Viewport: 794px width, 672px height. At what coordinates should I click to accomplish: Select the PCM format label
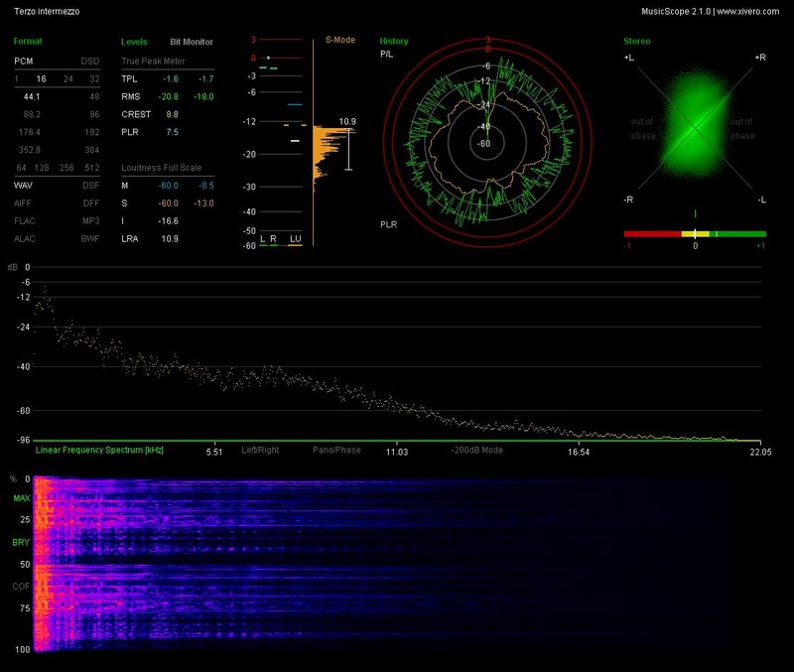click(23, 62)
